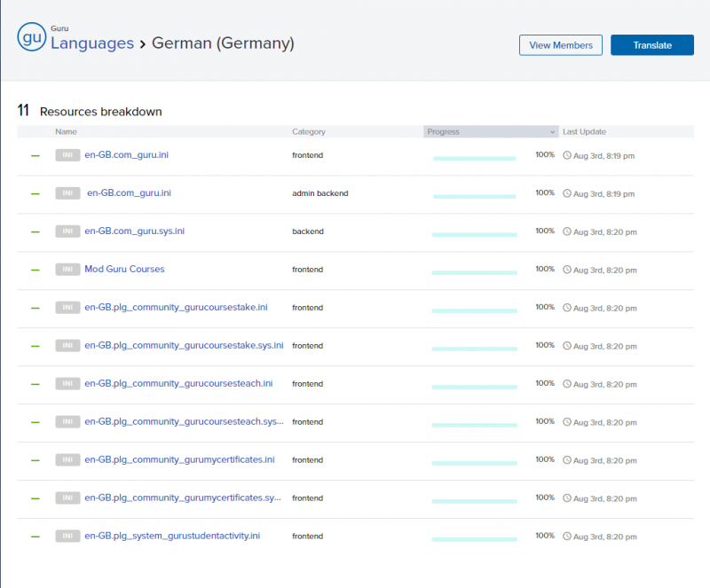Click the "Resources breakdown" heading
710x588 pixels.
pyautogui.click(x=101, y=112)
